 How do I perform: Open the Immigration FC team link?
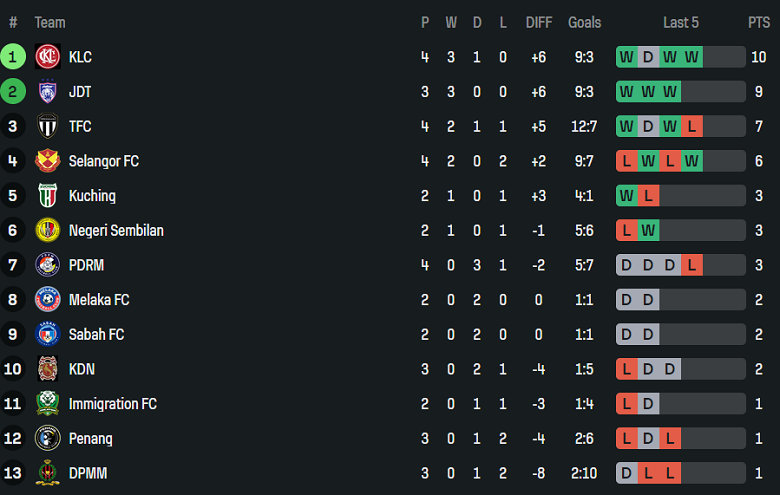[x=113, y=404]
